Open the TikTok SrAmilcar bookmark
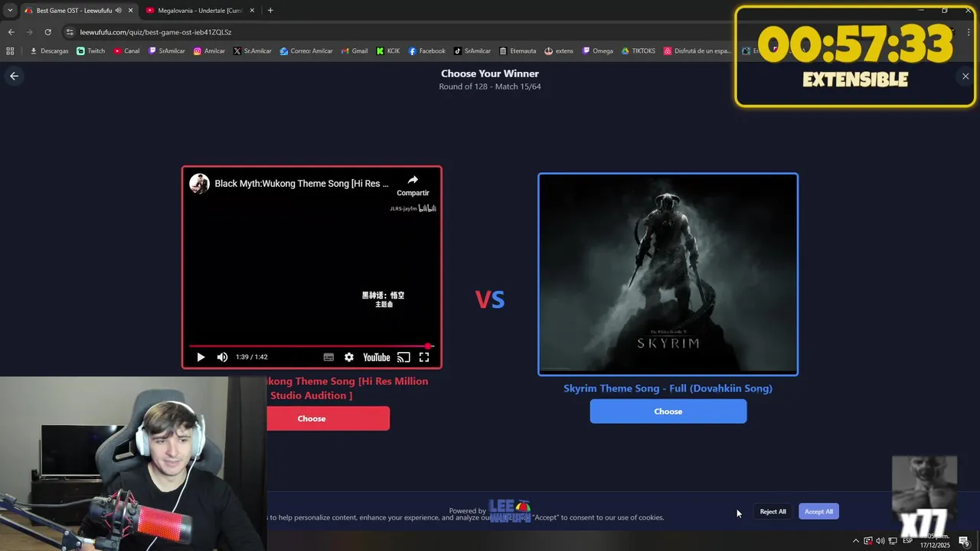This screenshot has width=980, height=551. 472,51
